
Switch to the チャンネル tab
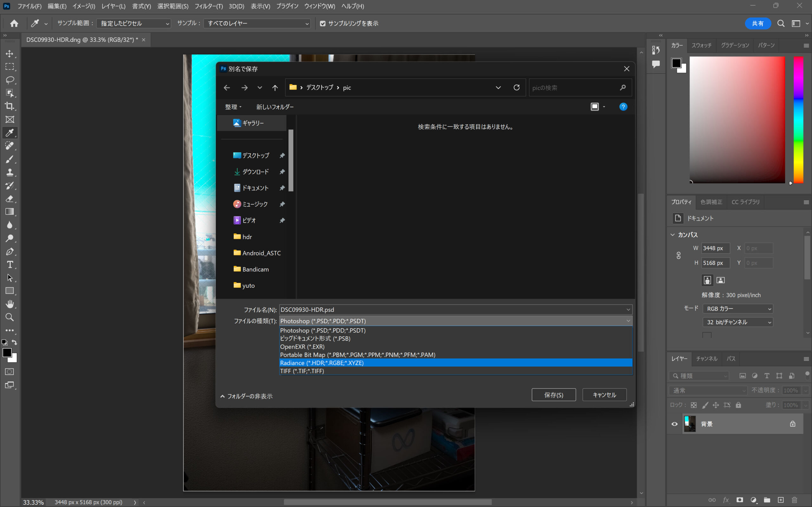point(706,359)
